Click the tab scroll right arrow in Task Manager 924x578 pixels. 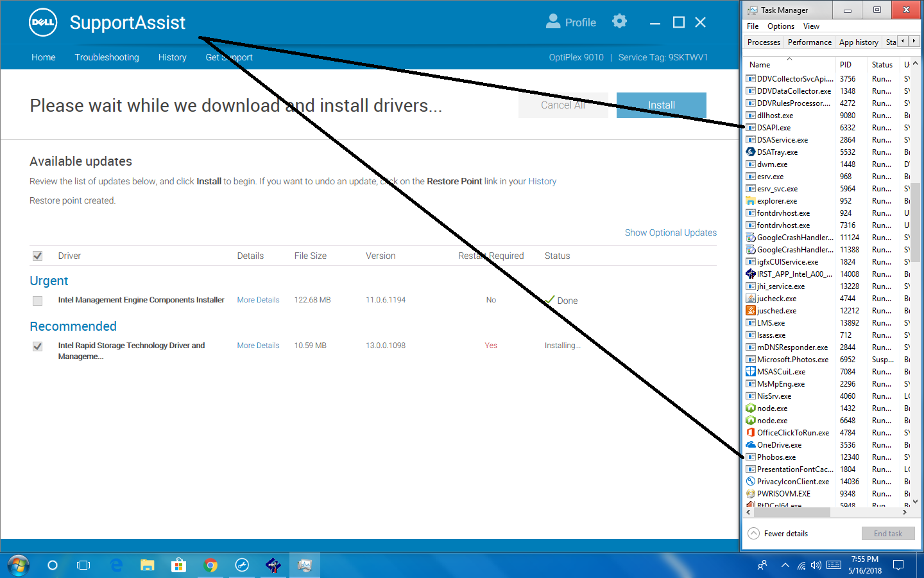pyautogui.click(x=914, y=41)
